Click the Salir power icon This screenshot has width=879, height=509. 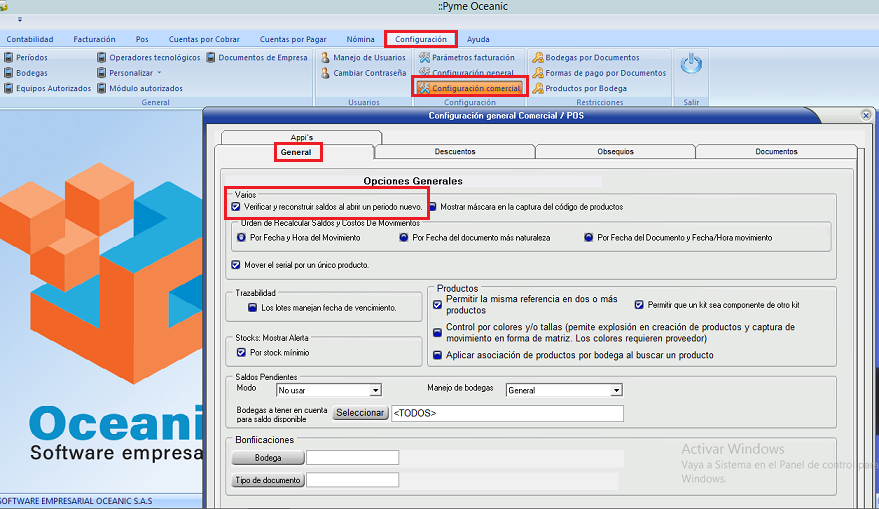(690, 66)
